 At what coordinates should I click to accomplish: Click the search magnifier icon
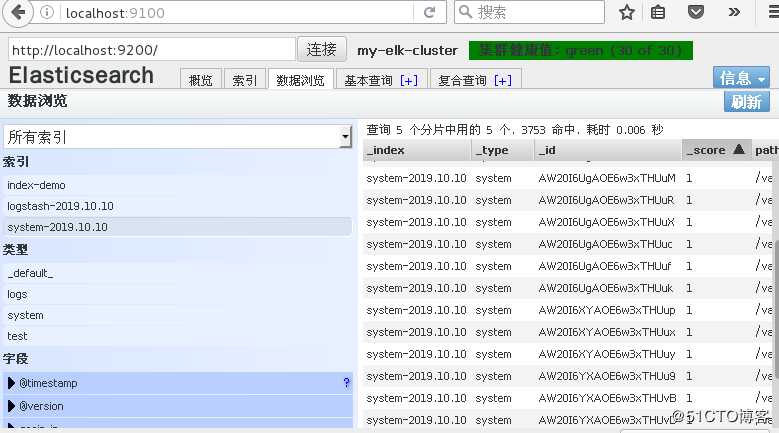tap(465, 11)
